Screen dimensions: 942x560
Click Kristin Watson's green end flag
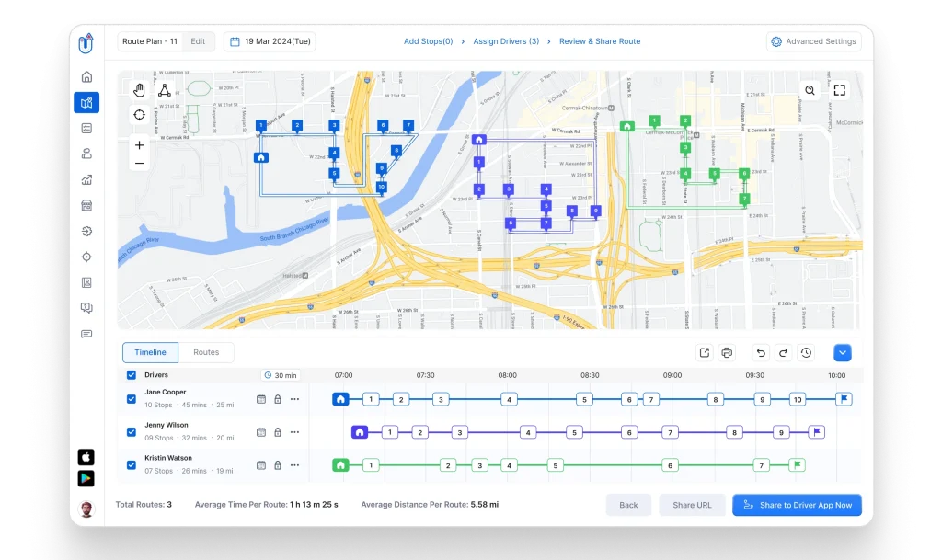tap(798, 465)
